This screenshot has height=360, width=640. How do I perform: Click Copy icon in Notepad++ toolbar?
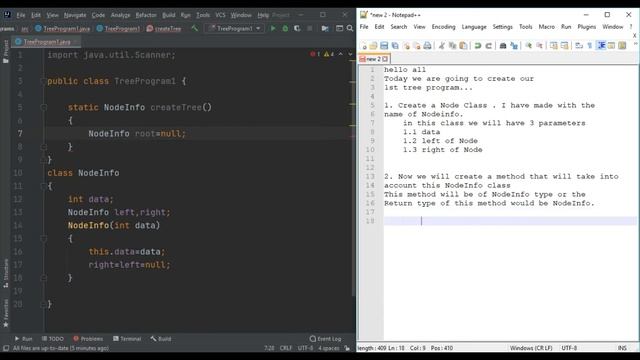coord(452,46)
